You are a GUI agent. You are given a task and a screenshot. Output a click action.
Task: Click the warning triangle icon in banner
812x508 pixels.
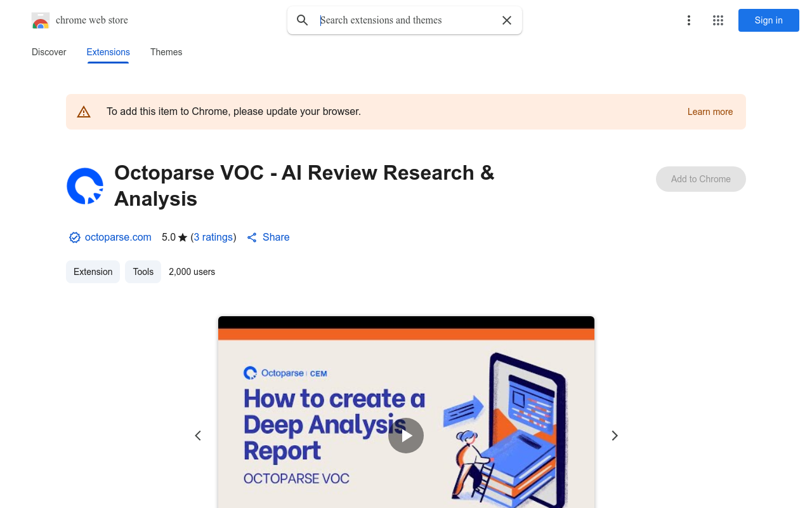tap(84, 112)
